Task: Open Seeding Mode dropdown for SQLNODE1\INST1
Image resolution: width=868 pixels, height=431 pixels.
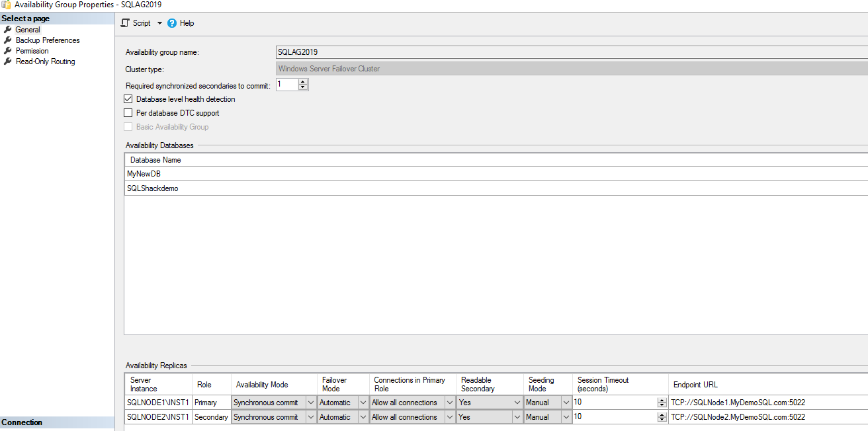Action: pos(566,403)
